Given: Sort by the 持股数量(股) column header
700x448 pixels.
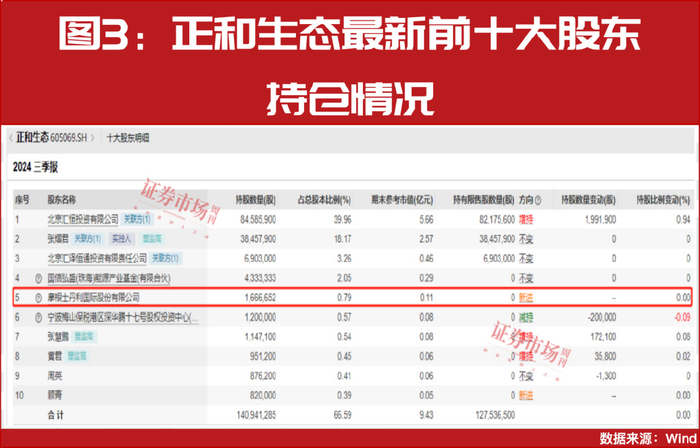Looking at the screenshot, I should tap(256, 200).
